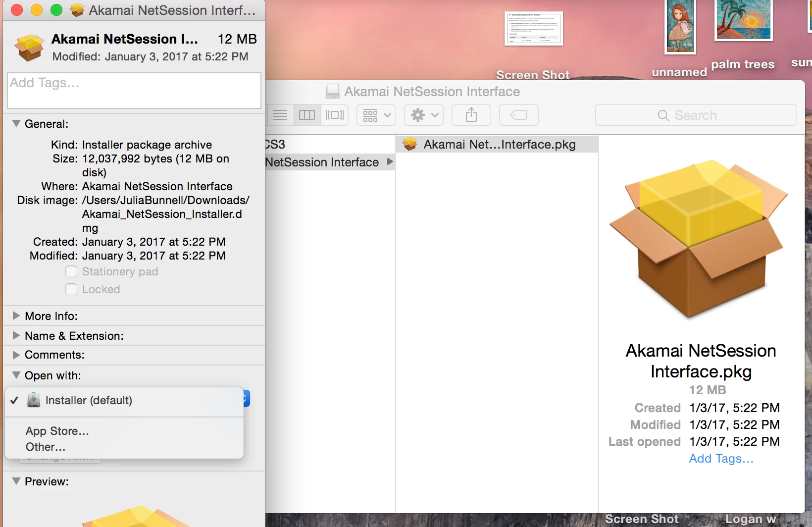Click the package filename in Finder preview pane
Viewport: 812px width, 527px height.
click(x=701, y=361)
